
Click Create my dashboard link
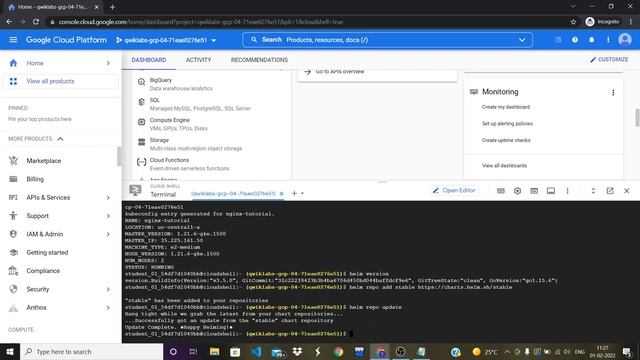[x=506, y=107]
